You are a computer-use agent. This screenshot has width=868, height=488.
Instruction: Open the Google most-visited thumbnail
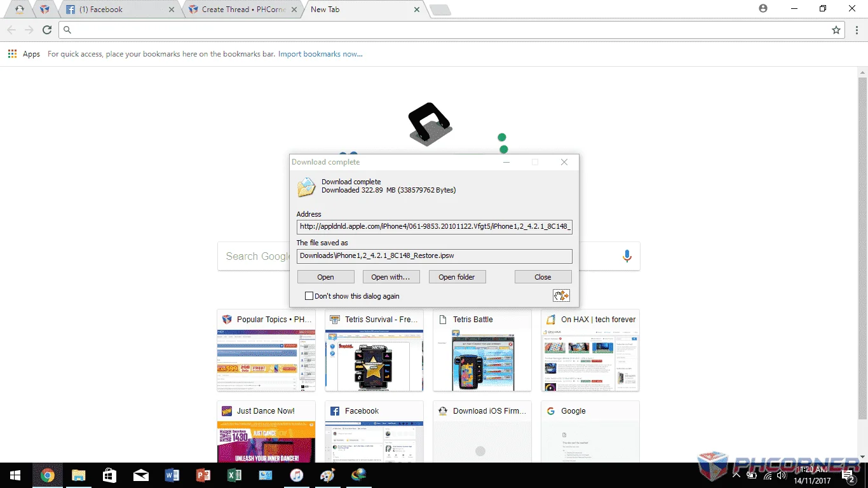[x=590, y=432]
